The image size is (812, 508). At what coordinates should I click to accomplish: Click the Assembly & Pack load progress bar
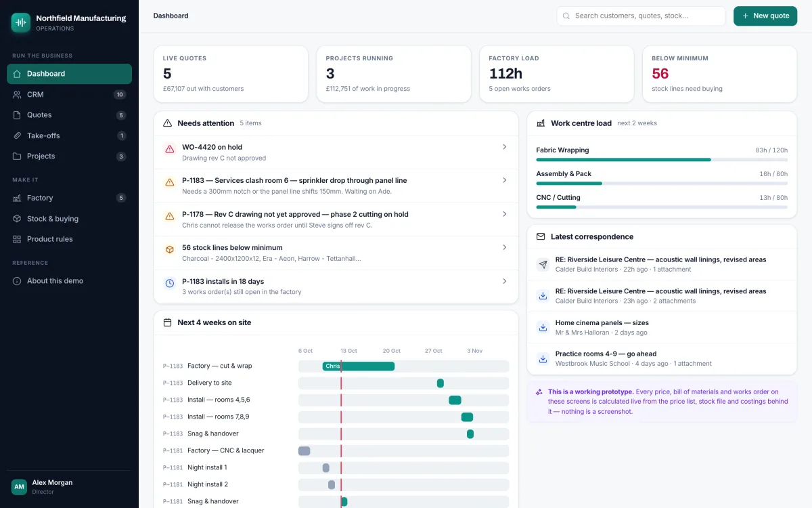[662, 184]
